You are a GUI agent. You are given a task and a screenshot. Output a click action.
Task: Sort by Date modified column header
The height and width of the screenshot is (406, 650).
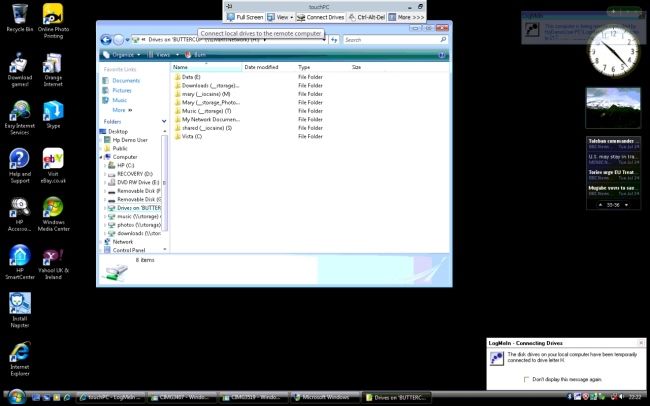(269, 67)
